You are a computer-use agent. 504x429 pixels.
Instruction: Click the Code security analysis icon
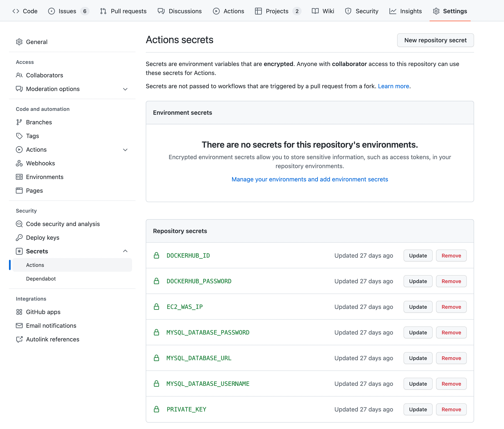coord(19,224)
